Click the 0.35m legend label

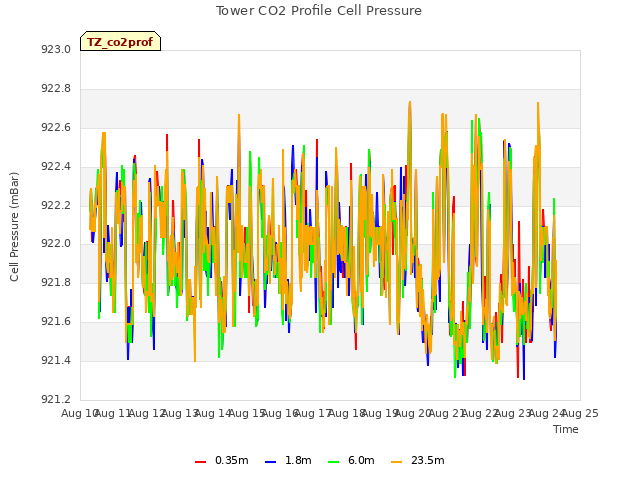click(x=231, y=460)
